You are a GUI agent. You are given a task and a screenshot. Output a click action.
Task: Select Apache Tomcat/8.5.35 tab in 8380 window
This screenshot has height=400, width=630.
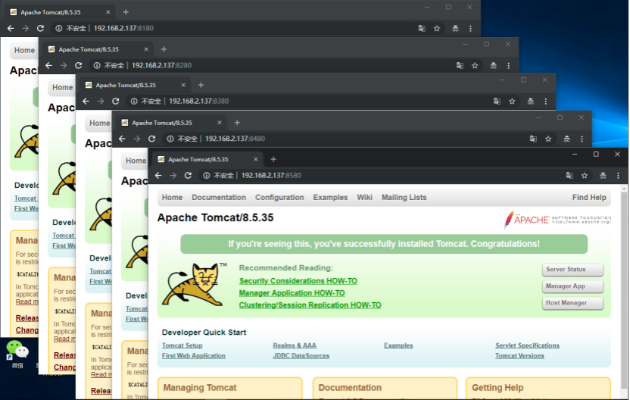click(x=135, y=85)
